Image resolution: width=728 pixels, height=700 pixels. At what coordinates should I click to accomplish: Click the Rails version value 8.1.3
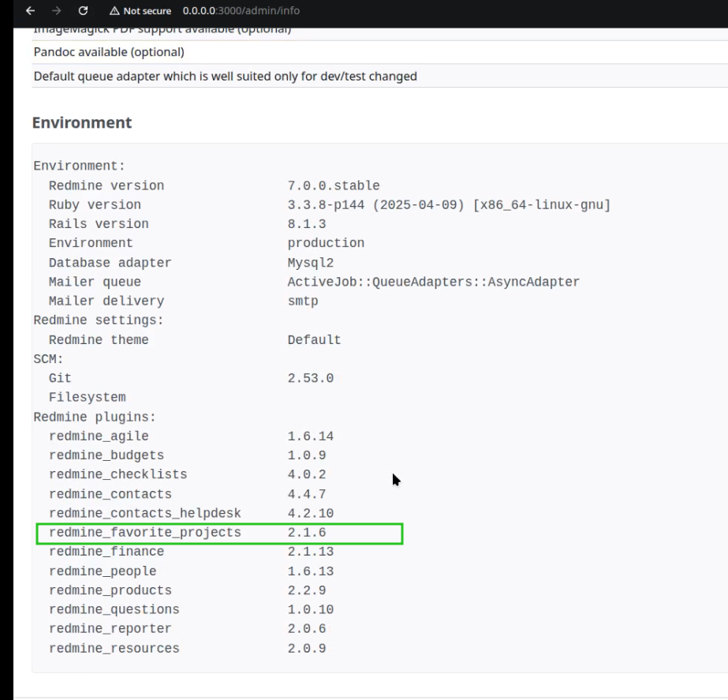pyautogui.click(x=307, y=224)
